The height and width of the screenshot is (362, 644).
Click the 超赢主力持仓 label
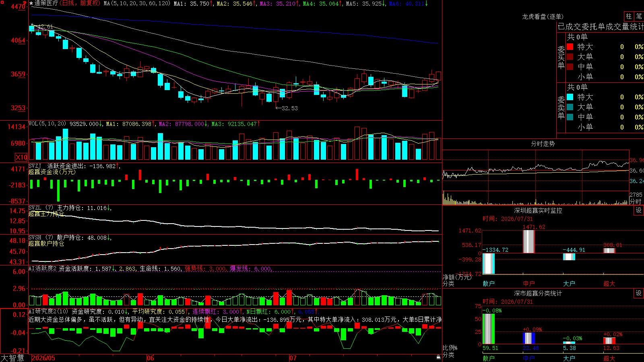(46, 214)
